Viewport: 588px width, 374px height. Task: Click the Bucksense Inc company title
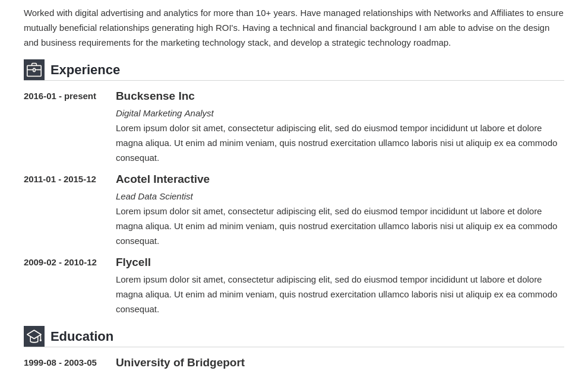coord(155,96)
